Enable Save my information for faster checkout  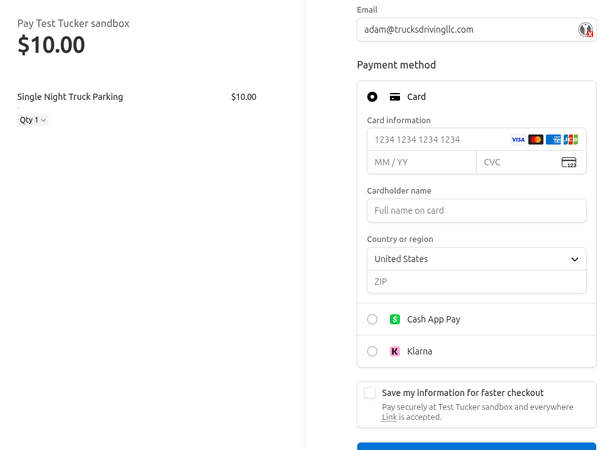(x=370, y=393)
